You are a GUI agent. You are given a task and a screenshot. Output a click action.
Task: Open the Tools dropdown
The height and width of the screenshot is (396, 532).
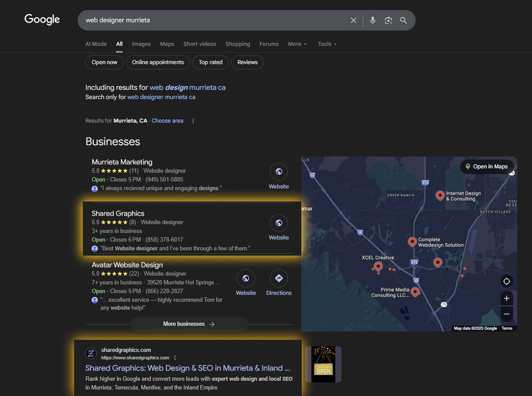(x=327, y=44)
